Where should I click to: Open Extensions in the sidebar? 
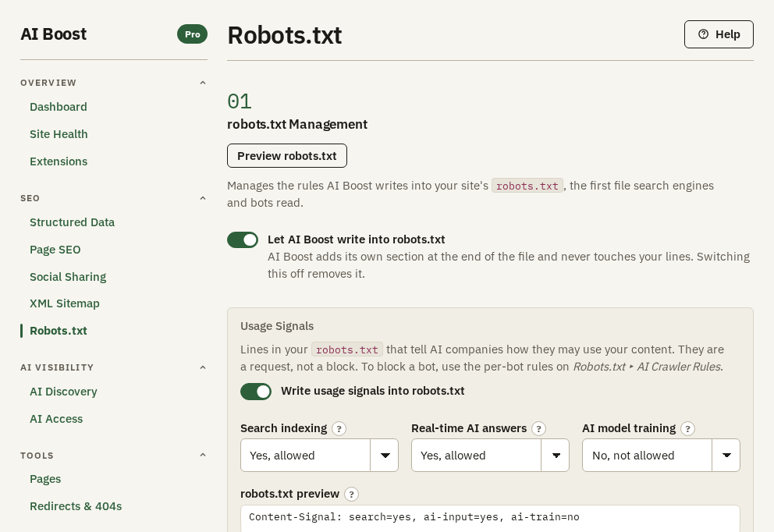click(59, 161)
